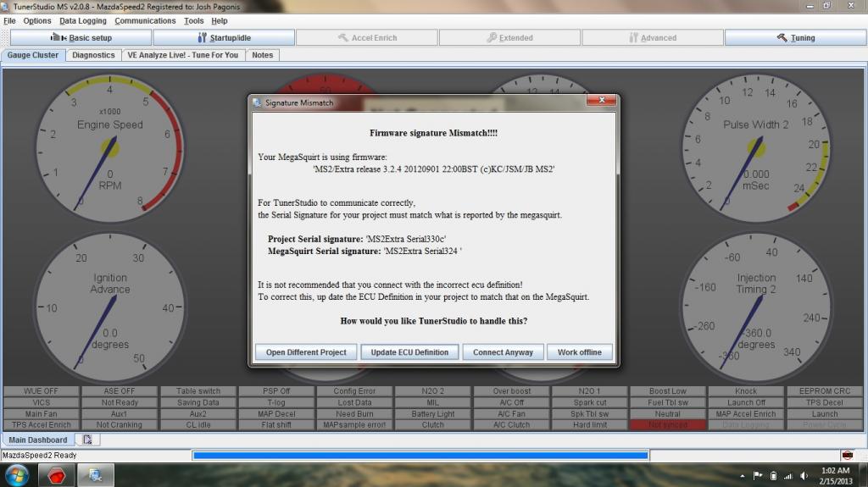Click the WUE OFF indicator

pos(41,391)
